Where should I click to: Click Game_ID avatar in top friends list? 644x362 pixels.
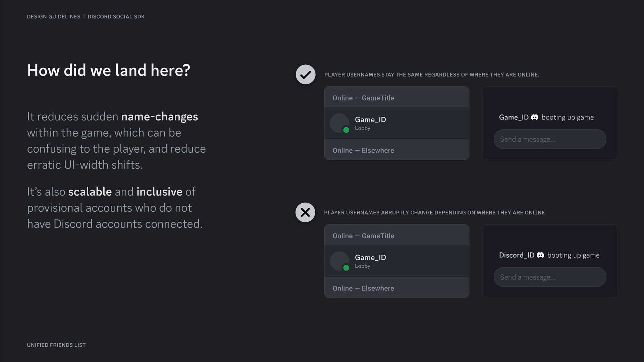(x=339, y=122)
